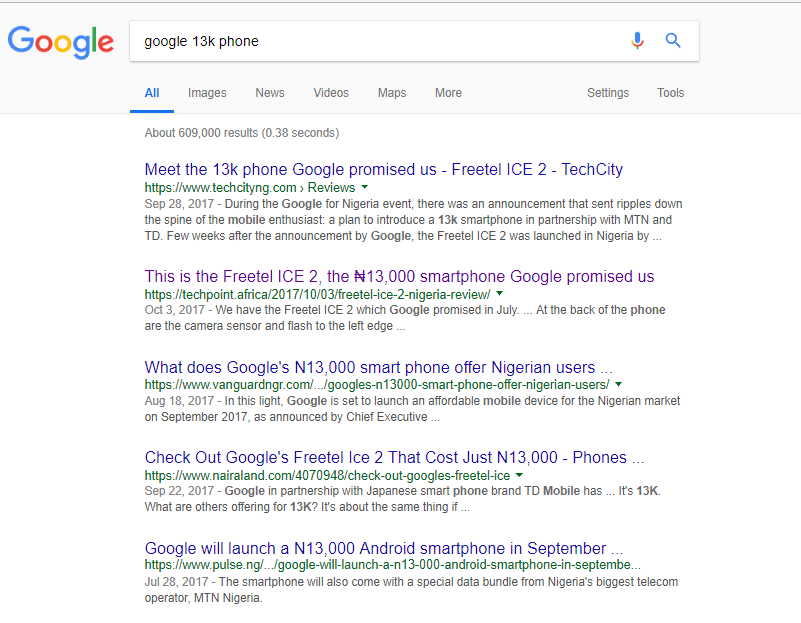This screenshot has width=801, height=623.
Task: Open the More menu
Action: pos(449,93)
